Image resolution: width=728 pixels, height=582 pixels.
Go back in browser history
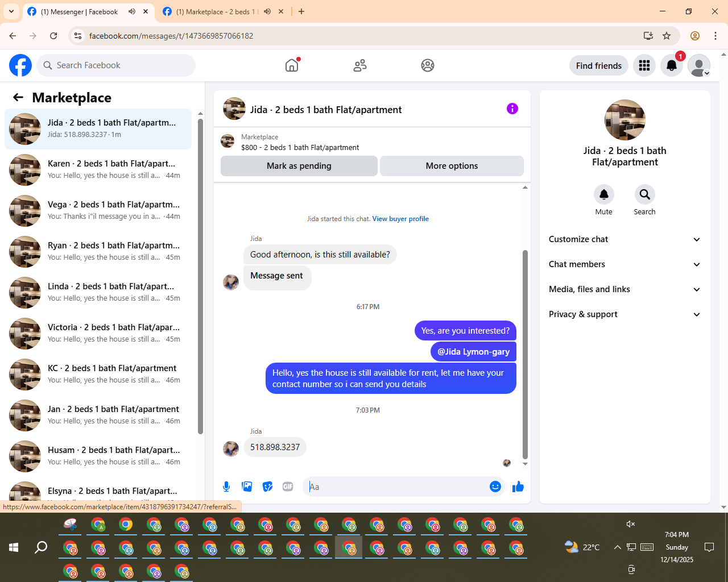(13, 36)
